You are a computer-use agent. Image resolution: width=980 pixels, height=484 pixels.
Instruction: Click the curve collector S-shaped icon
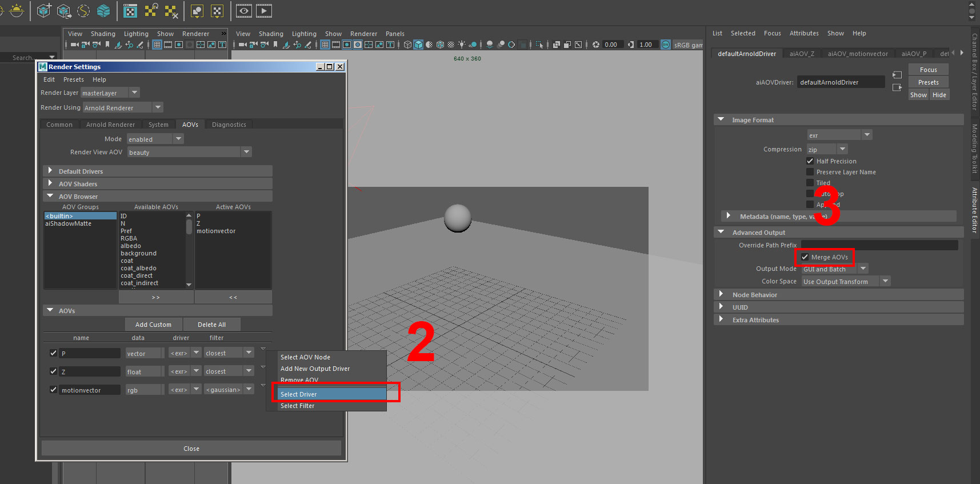[x=83, y=10]
